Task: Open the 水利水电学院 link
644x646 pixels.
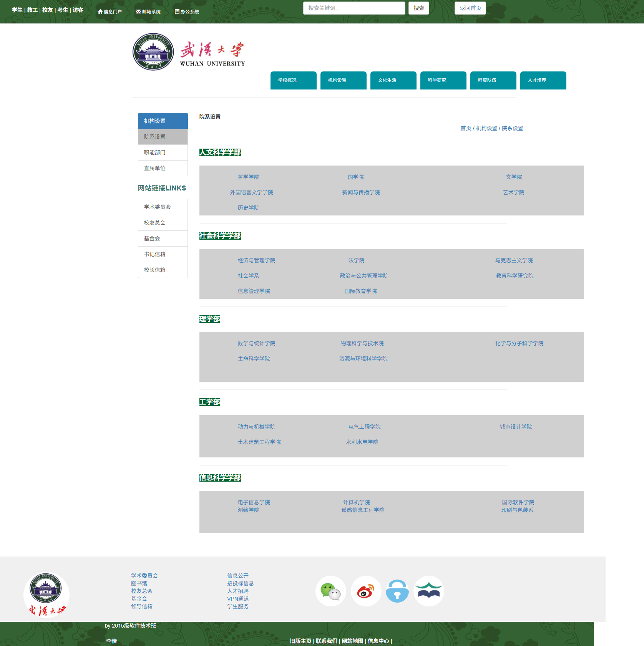Action: click(x=362, y=442)
